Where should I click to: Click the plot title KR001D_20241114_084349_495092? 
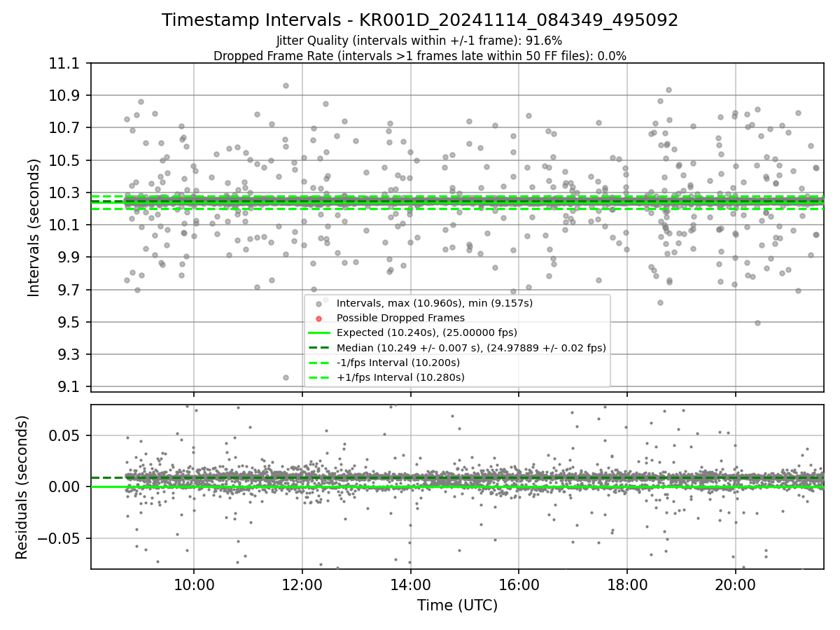(x=420, y=20)
